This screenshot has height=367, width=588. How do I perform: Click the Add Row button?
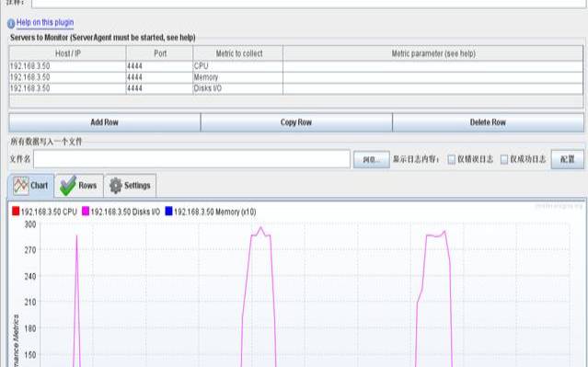click(x=105, y=122)
